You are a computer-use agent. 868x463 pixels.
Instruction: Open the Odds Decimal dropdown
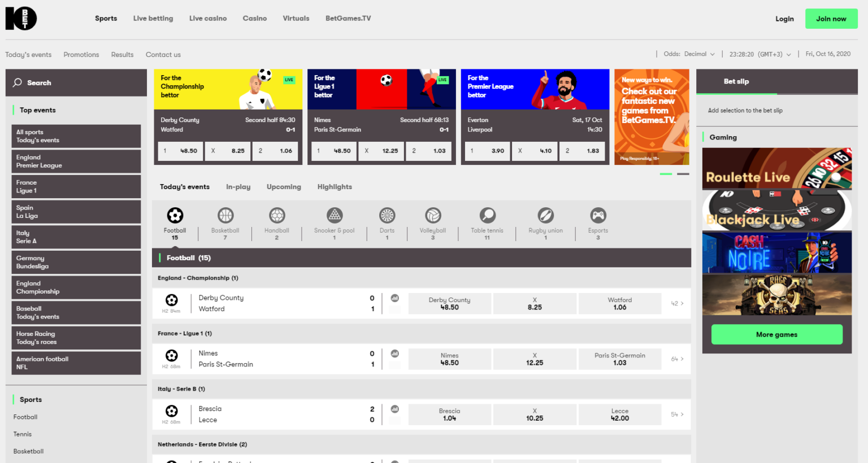[x=689, y=54]
